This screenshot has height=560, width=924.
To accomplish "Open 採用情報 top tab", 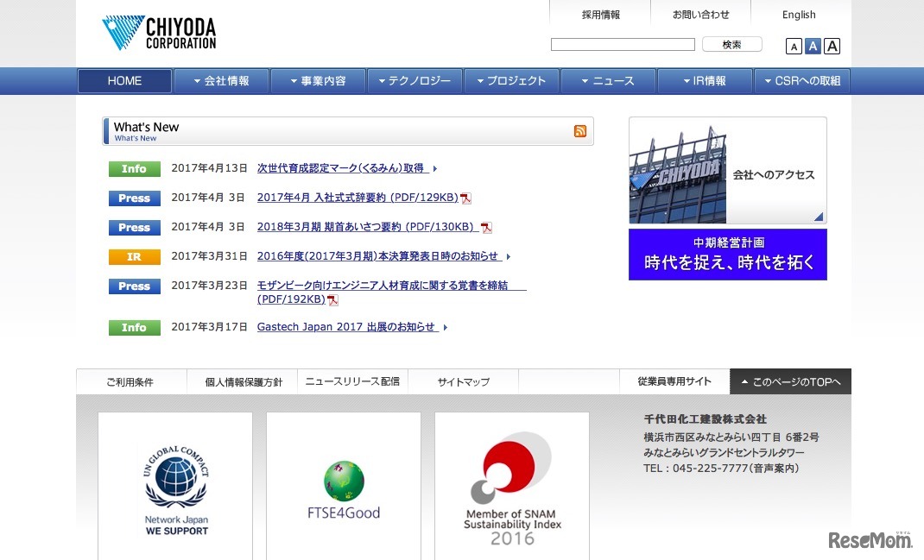I will click(600, 15).
